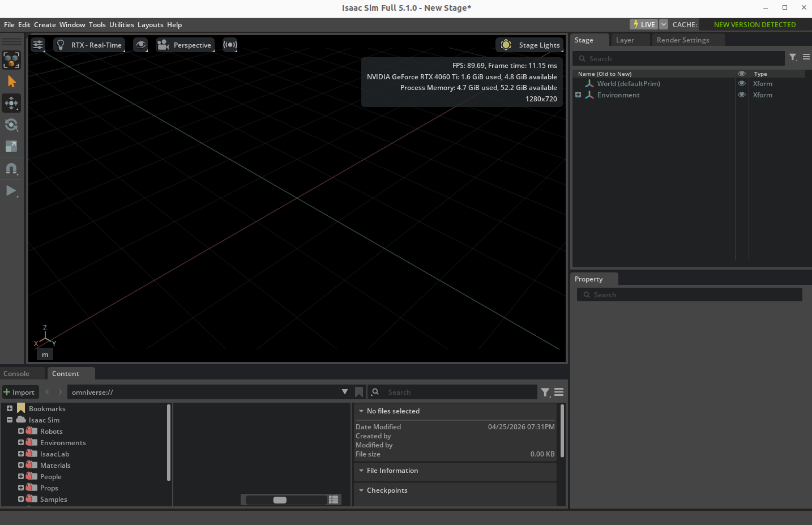Toggle the LIVE session button
This screenshot has height=525, width=812.
click(x=644, y=24)
